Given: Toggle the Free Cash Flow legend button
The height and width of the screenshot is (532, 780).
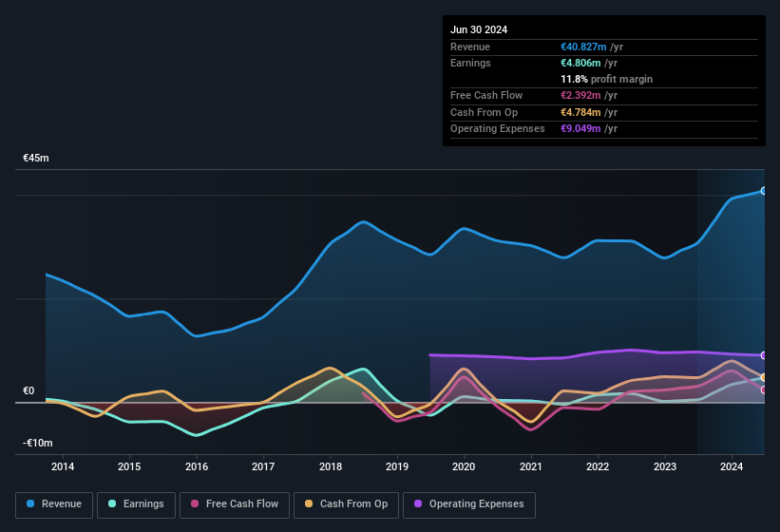Looking at the screenshot, I should pos(235,504).
